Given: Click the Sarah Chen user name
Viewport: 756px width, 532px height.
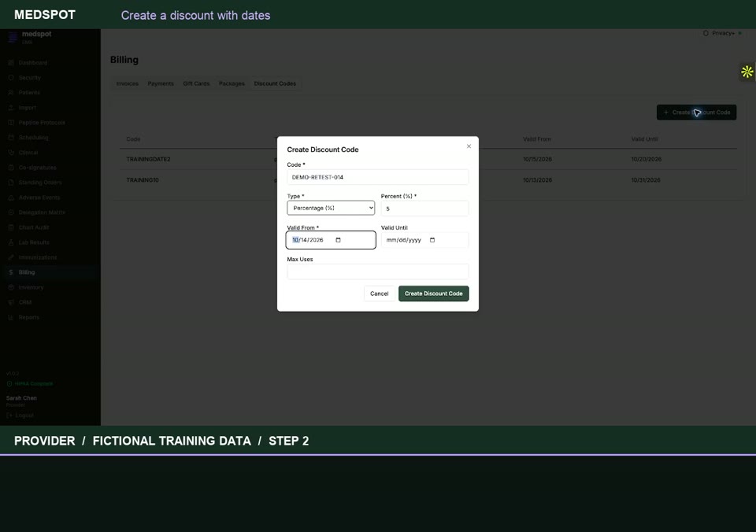Looking at the screenshot, I should 21,398.
